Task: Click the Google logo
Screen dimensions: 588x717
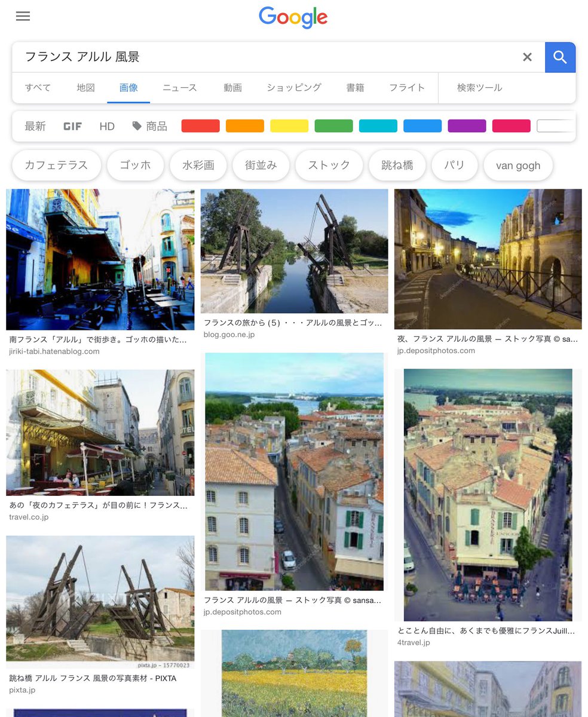Action: coord(293,17)
